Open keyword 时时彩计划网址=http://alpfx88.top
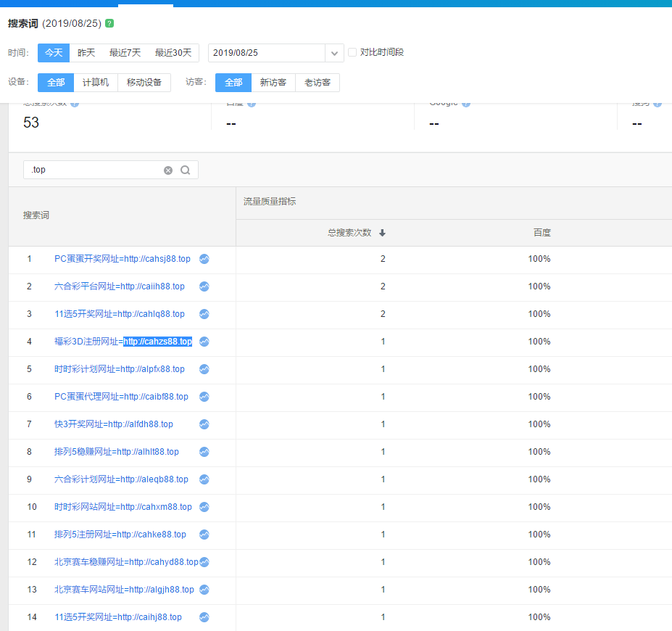The width and height of the screenshot is (672, 631). pyautogui.click(x=120, y=369)
